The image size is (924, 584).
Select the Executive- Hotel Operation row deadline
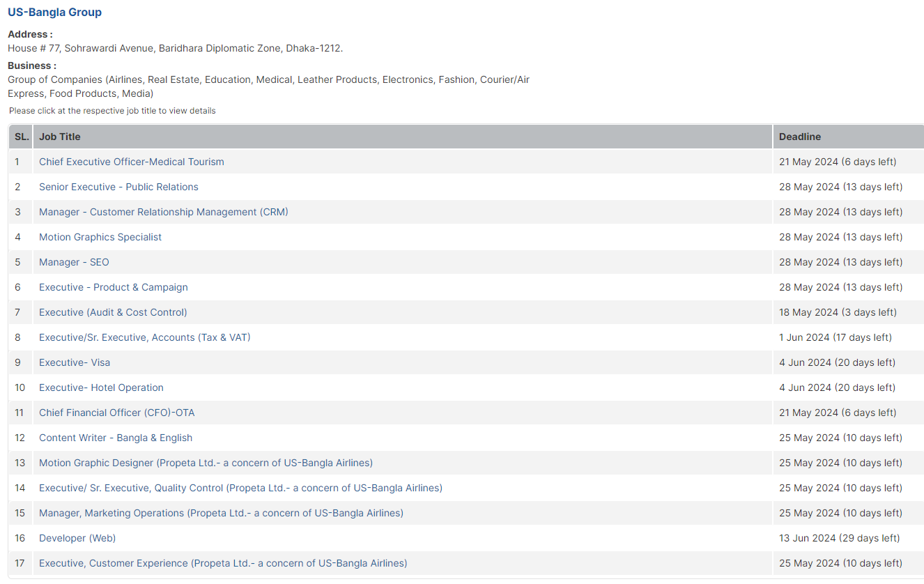(838, 387)
